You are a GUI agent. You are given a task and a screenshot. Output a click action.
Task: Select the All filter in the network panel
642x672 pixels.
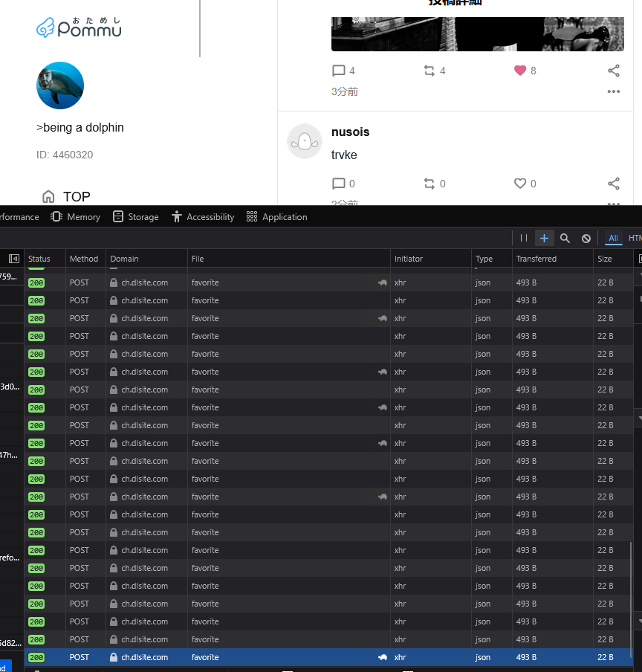(x=613, y=238)
